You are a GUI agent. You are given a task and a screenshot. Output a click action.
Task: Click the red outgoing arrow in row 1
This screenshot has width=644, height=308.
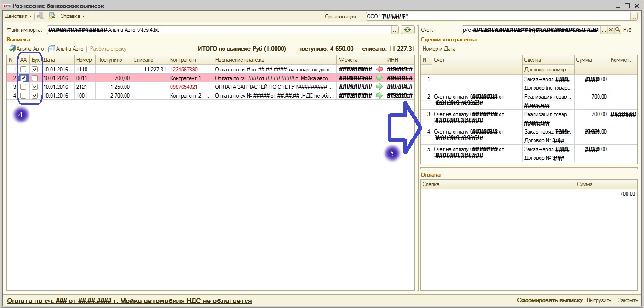tap(379, 69)
